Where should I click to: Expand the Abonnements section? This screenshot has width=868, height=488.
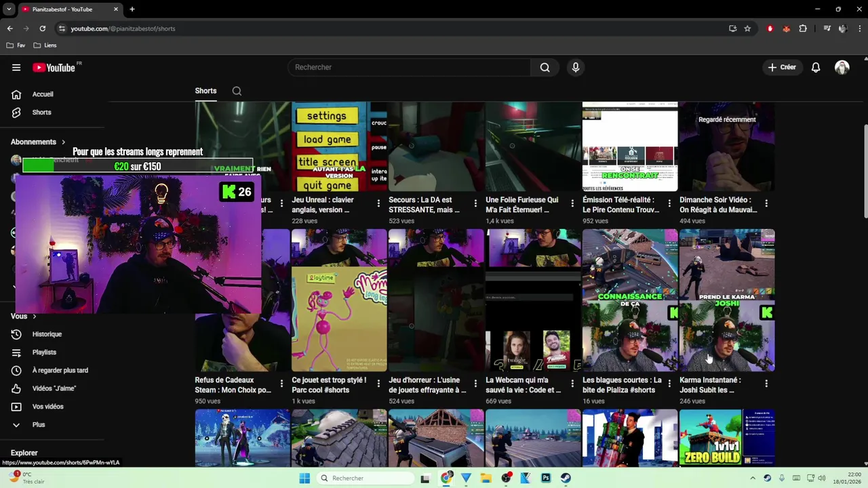tap(38, 142)
